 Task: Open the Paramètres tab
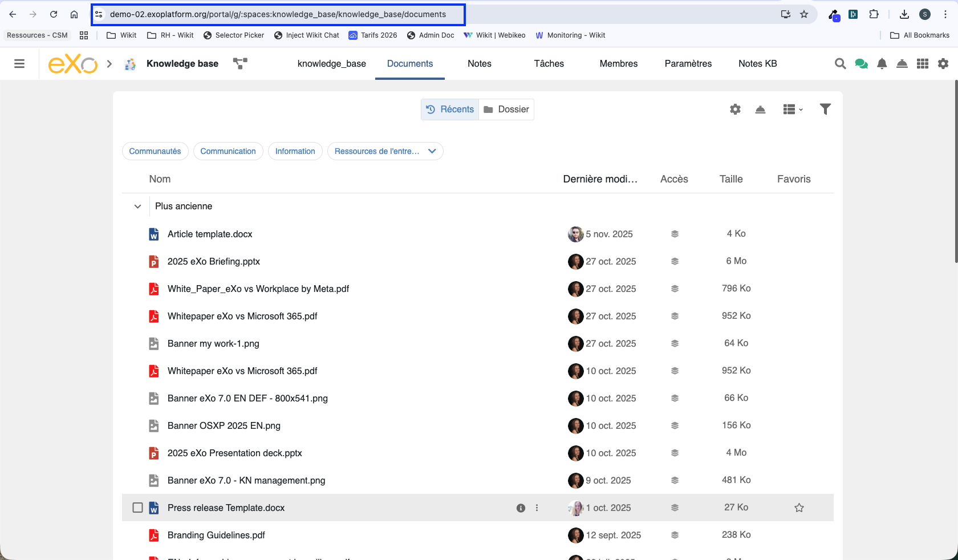pos(688,64)
